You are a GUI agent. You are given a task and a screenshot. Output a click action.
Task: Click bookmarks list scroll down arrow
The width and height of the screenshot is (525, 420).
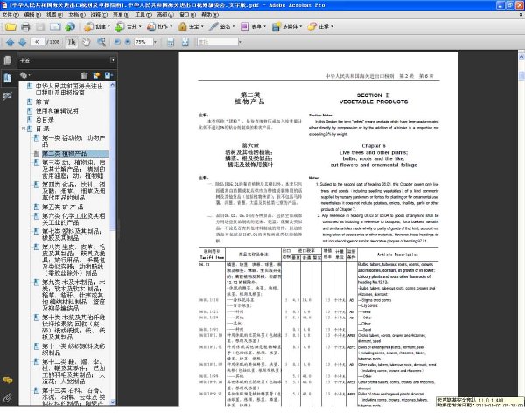[113, 402]
